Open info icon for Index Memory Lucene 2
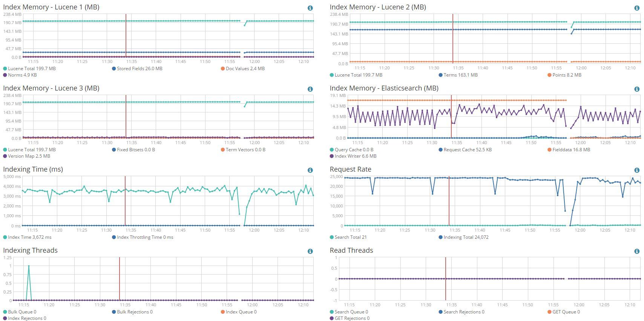Image resolution: width=644 pixels, height=321 pixels. [x=637, y=8]
